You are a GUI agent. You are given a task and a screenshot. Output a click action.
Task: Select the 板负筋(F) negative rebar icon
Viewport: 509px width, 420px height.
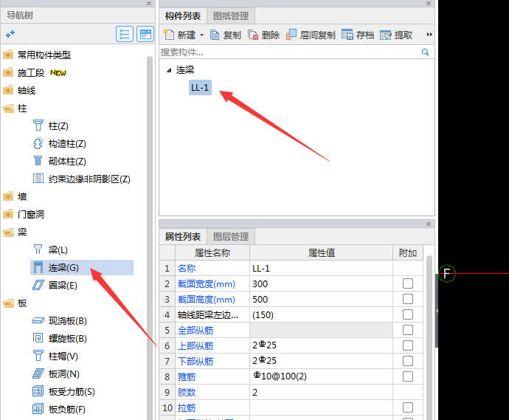(x=38, y=409)
